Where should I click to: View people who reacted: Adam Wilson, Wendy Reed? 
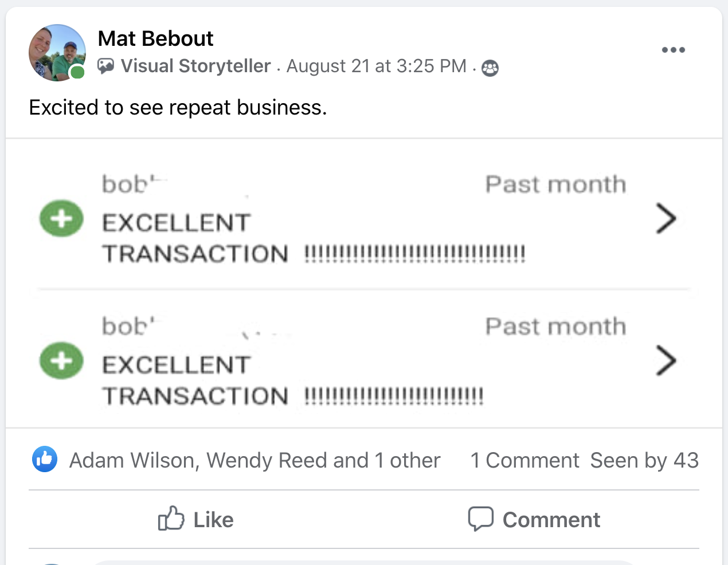pyautogui.click(x=255, y=460)
